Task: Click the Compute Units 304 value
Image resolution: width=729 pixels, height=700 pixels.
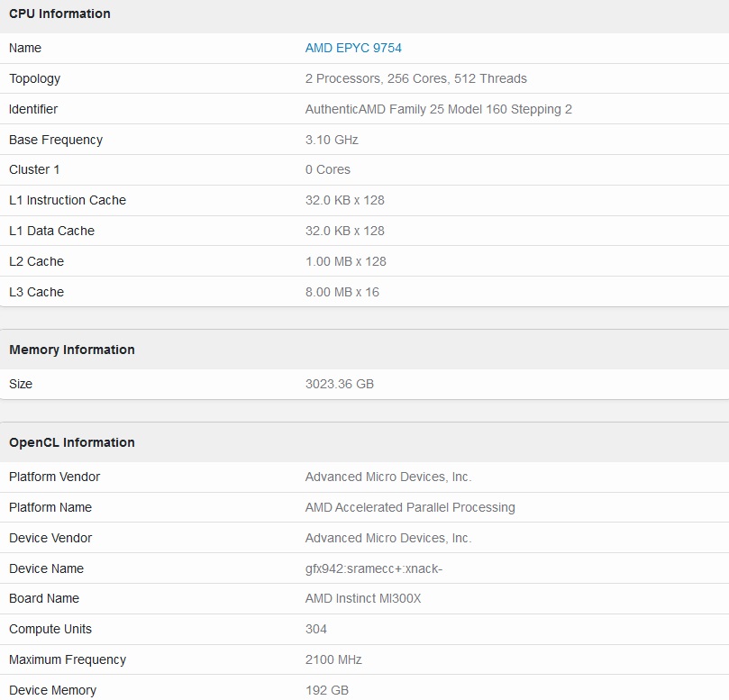Action: pos(316,630)
